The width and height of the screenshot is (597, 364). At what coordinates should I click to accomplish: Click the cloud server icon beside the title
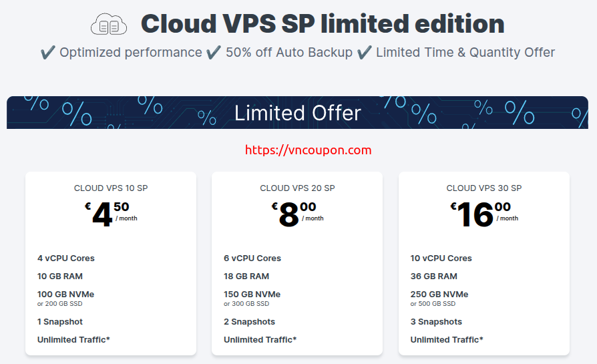pos(108,25)
